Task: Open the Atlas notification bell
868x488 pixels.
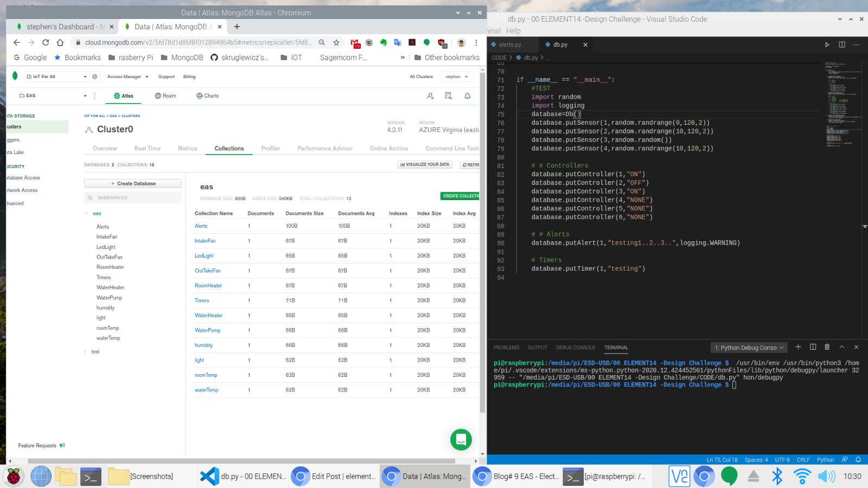Action: [467, 96]
